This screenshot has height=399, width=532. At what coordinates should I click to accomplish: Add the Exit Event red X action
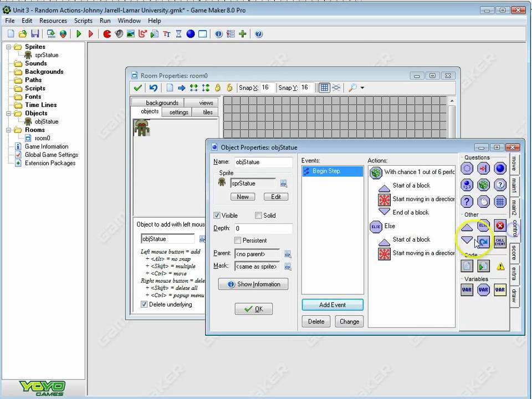click(x=500, y=226)
